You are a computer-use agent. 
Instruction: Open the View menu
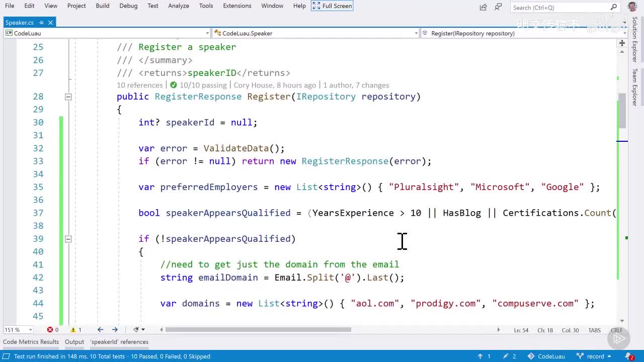point(51,6)
